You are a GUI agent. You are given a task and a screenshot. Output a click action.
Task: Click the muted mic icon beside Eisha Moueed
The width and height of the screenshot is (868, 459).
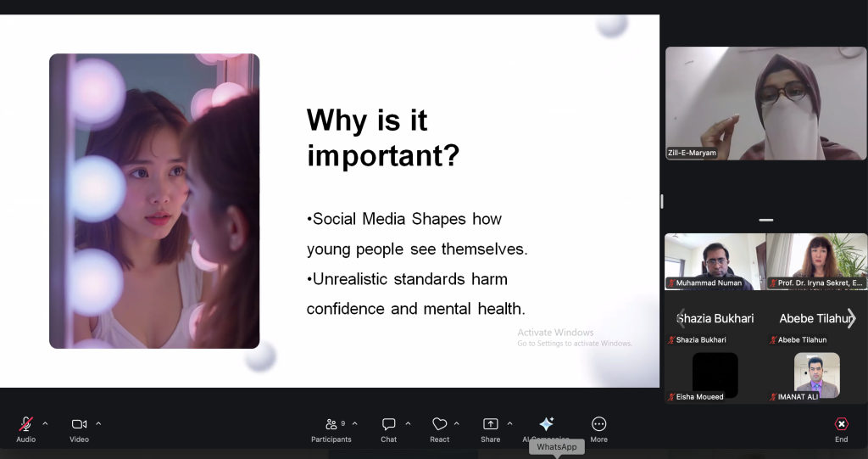tap(671, 397)
